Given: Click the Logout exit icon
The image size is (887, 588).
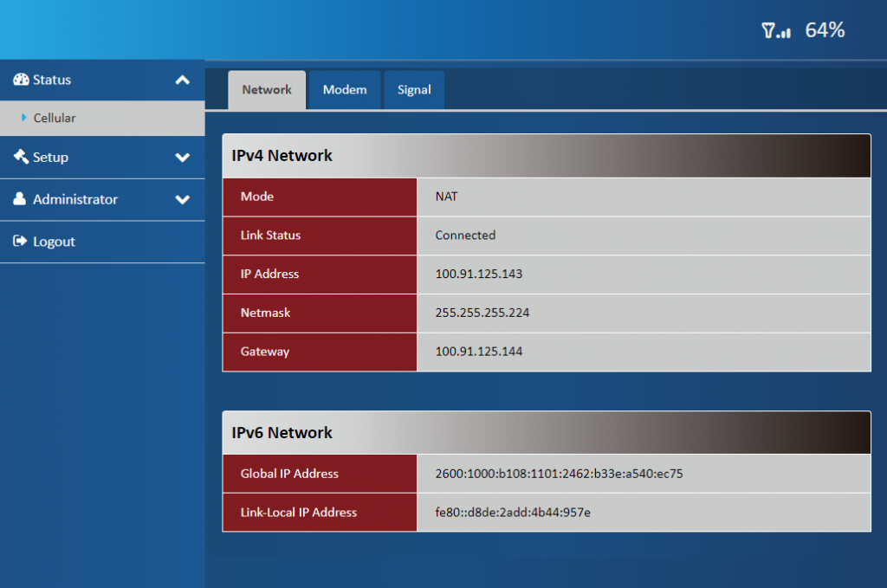Looking at the screenshot, I should [21, 242].
